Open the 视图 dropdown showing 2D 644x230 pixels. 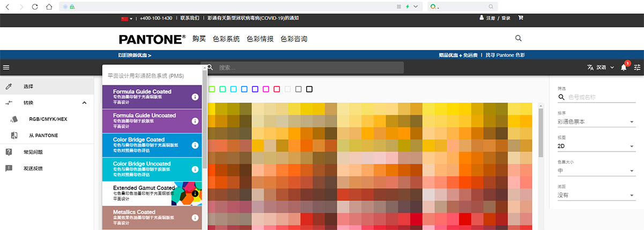pos(596,146)
